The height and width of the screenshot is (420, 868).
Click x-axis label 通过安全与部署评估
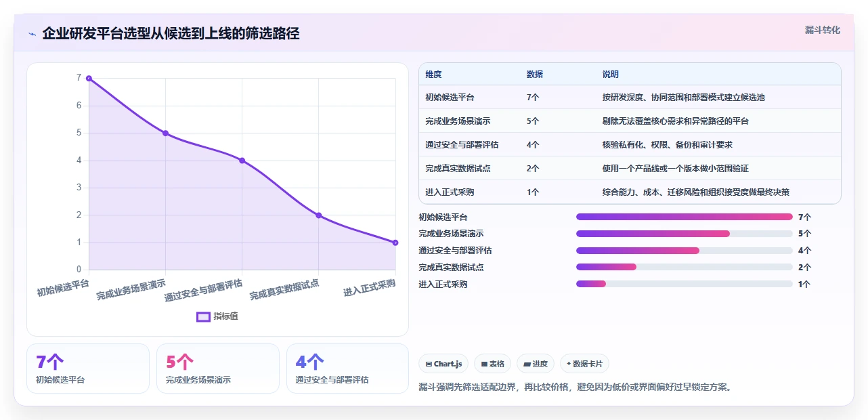(x=203, y=291)
